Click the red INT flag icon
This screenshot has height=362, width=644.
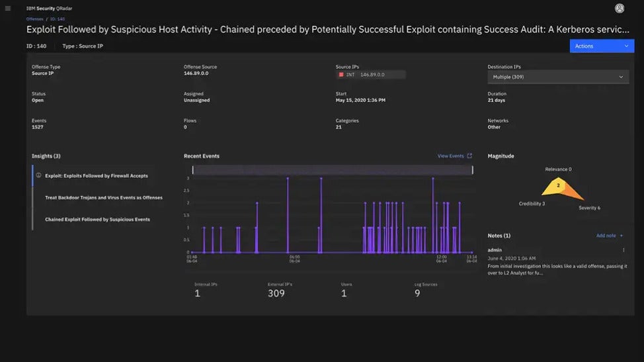tap(341, 74)
